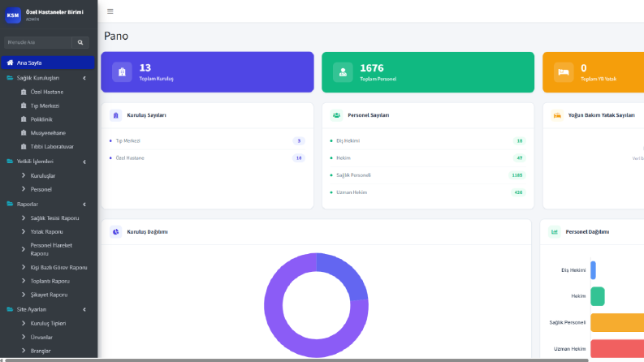This screenshot has height=362, width=644.
Task: Click the Hekim count badge 47
Action: (x=520, y=158)
